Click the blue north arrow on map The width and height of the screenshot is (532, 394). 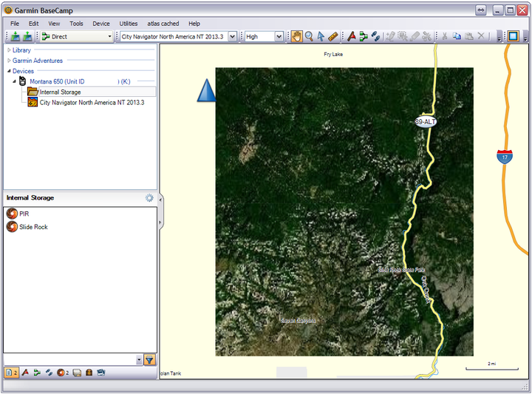point(206,90)
